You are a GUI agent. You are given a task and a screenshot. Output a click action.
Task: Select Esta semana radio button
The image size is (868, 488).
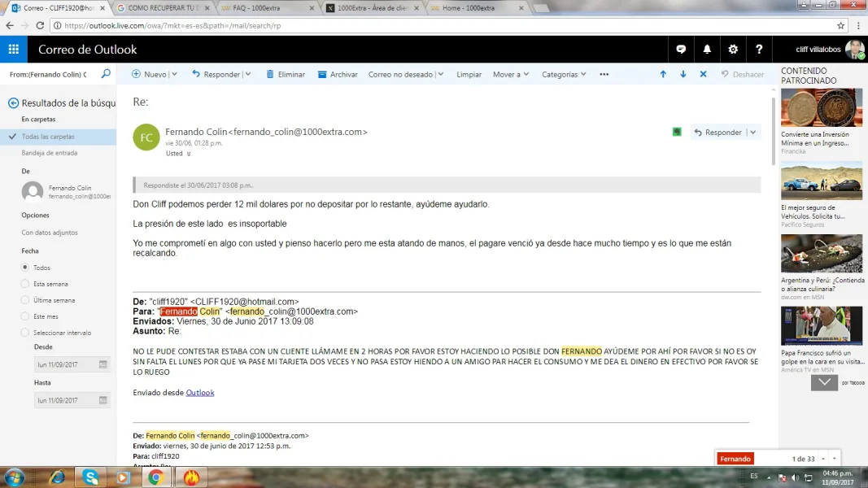click(x=25, y=283)
